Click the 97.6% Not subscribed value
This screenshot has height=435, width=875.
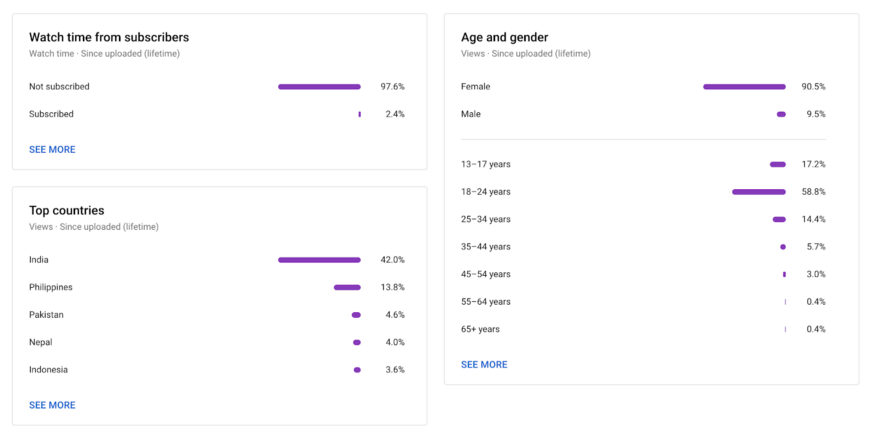(392, 87)
